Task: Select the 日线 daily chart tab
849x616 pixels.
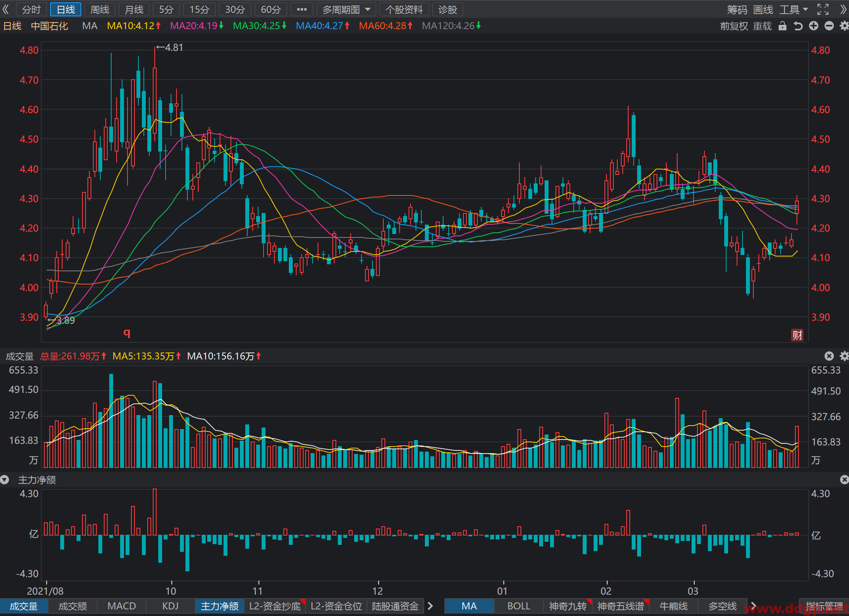Action: pyautogui.click(x=66, y=9)
